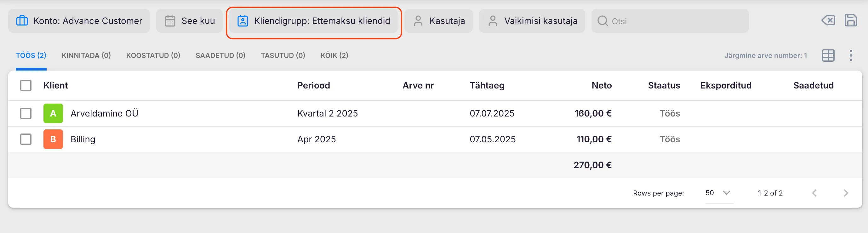Click the clear filters backspace icon
The width and height of the screenshot is (868, 233).
coord(828,20)
